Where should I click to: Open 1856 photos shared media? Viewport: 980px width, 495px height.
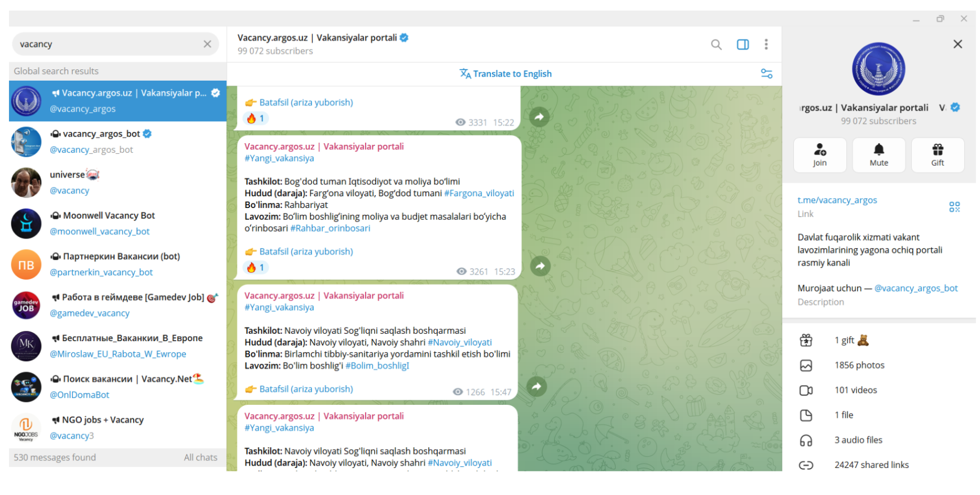[879, 365]
